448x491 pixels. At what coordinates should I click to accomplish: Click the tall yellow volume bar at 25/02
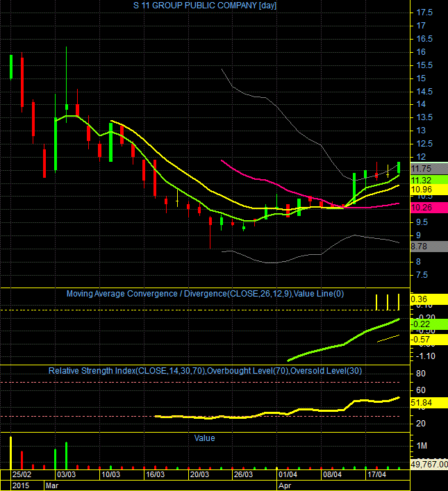coord(10,453)
